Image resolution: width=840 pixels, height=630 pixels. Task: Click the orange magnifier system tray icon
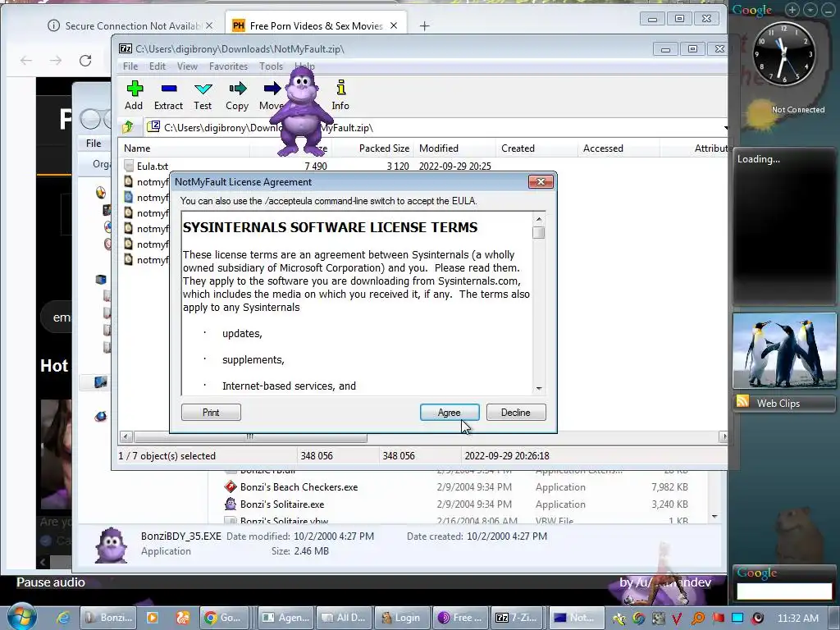click(x=698, y=619)
